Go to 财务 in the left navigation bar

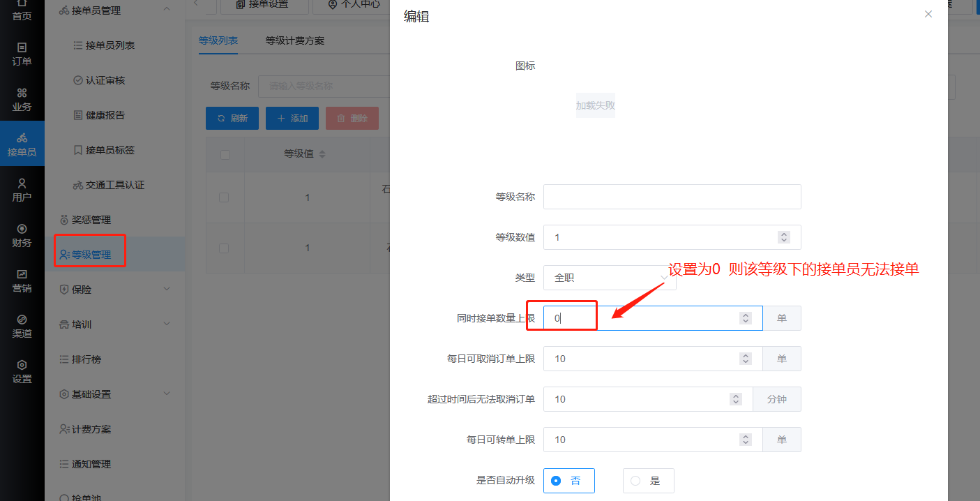[22, 236]
